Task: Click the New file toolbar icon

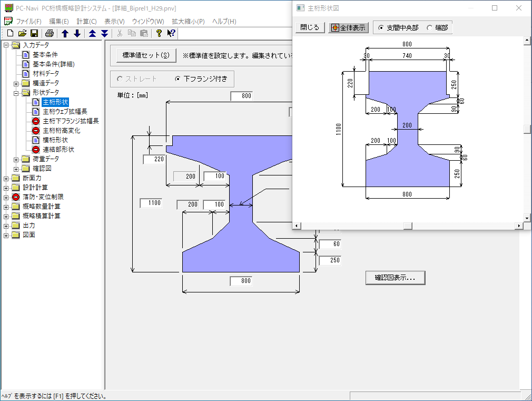Action: [x=10, y=34]
